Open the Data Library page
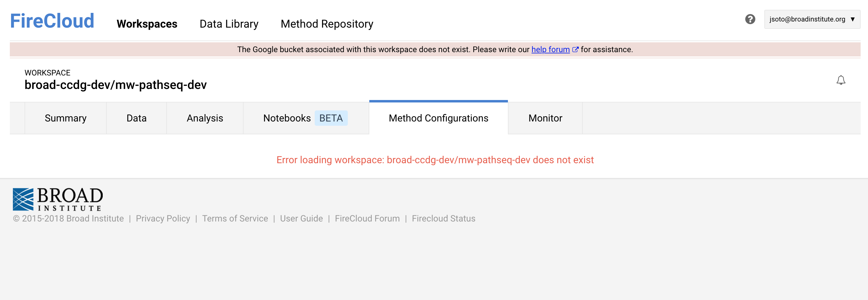This screenshot has height=300, width=868. (x=229, y=24)
